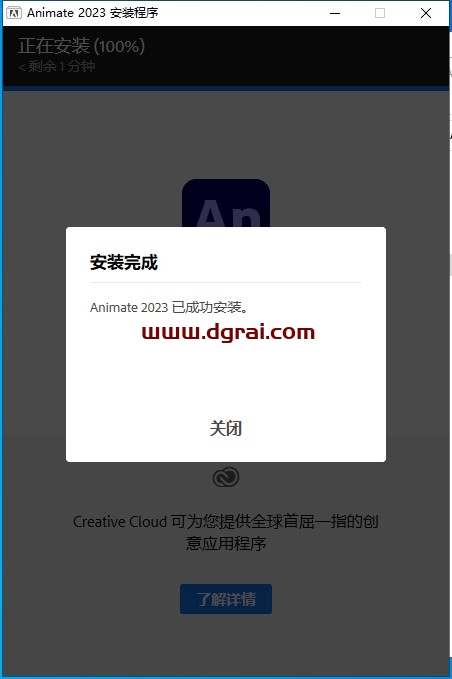Image resolution: width=452 pixels, height=679 pixels.
Task: Click the Animate An app icon
Action: click(x=226, y=203)
